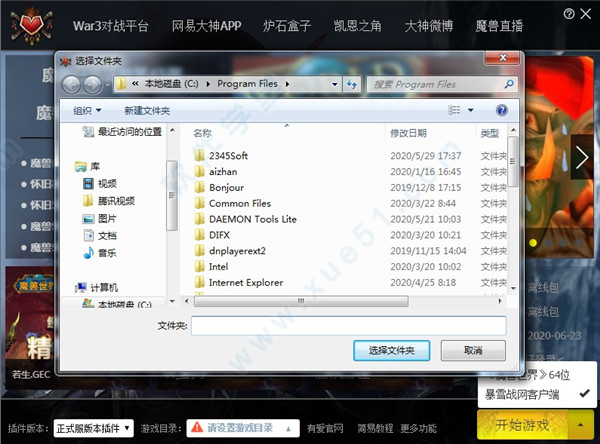Screen dimensions: 600x444
Task: Open 最近访问的位置 in navigation pane
Action: [x=122, y=132]
